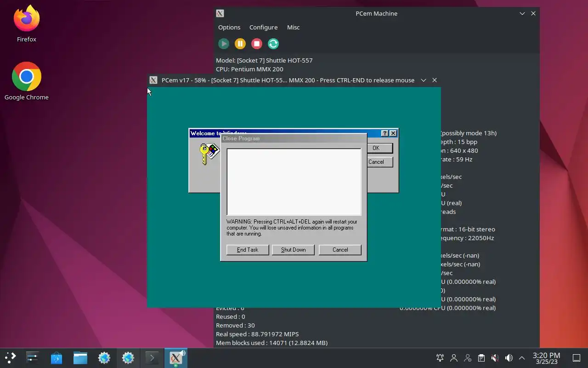
Task: Click the task list box in Close Program
Action: (294, 182)
